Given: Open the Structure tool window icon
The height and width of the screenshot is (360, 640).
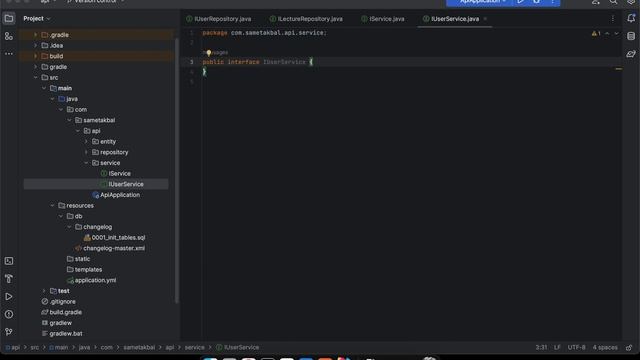Looking at the screenshot, I should pos(9,36).
